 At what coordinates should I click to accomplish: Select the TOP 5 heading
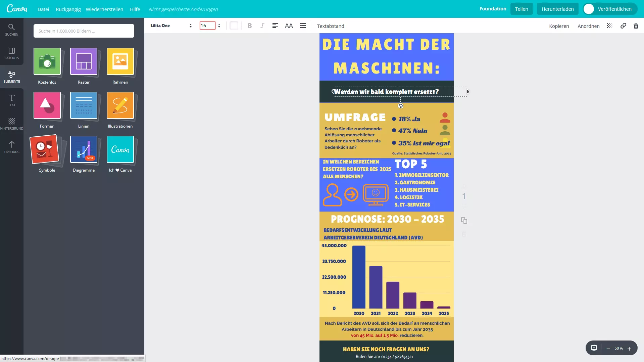[x=411, y=164]
